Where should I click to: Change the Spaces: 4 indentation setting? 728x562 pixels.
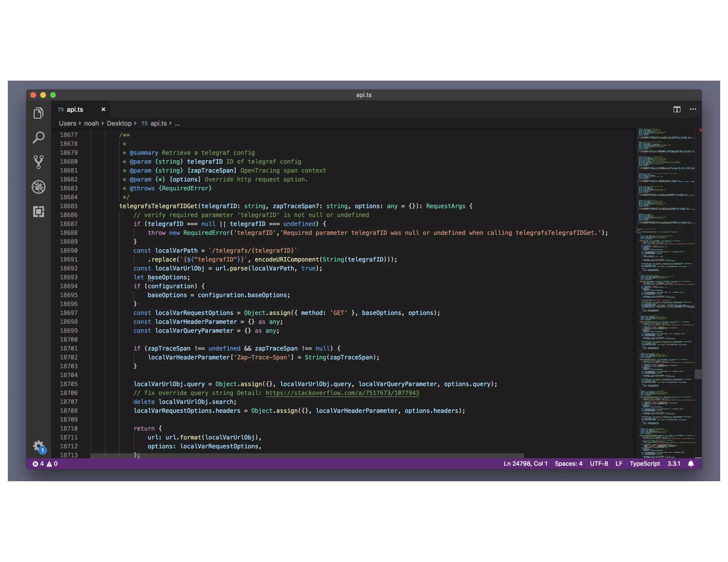(568, 464)
